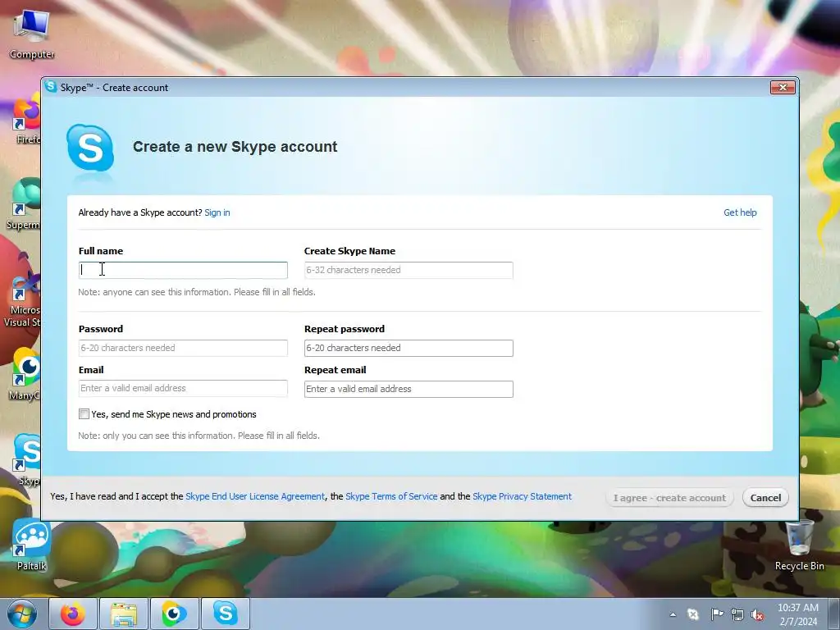Enable Skype news and promotions checkbox
This screenshot has width=840, height=630.
pyautogui.click(x=84, y=413)
